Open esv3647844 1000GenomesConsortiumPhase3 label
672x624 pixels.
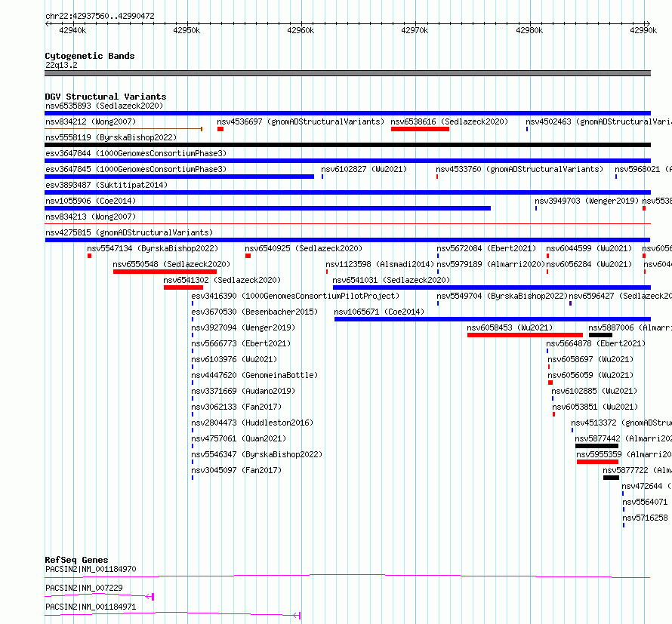coord(136,153)
